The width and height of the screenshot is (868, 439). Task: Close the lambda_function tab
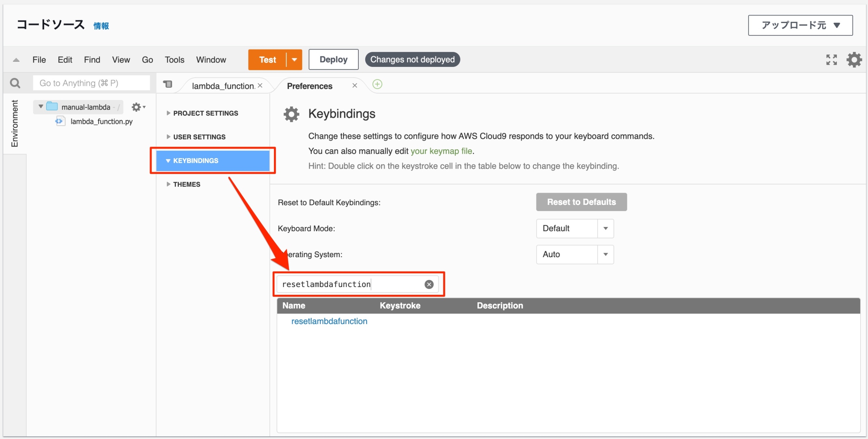coord(260,85)
